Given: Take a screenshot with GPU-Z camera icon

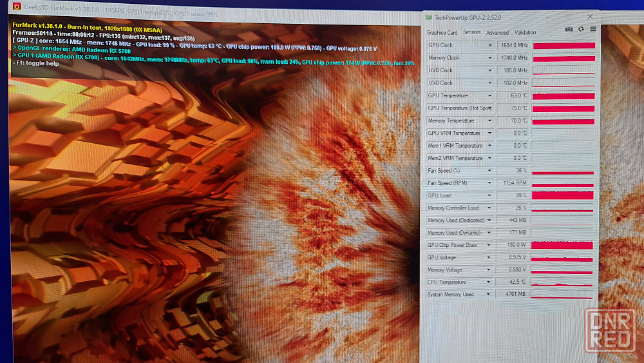Looking at the screenshot, I should coord(569,29).
